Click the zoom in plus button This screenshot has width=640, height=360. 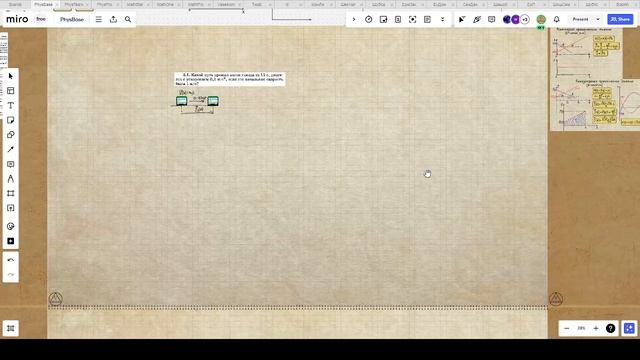pyautogui.click(x=596, y=328)
